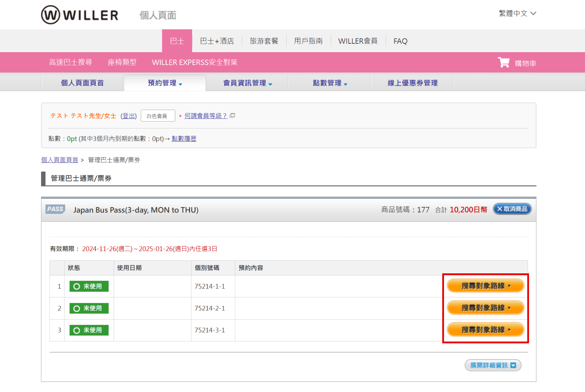Click the 預約內容 column header
Image resolution: width=585 pixels, height=392 pixels.
point(251,268)
